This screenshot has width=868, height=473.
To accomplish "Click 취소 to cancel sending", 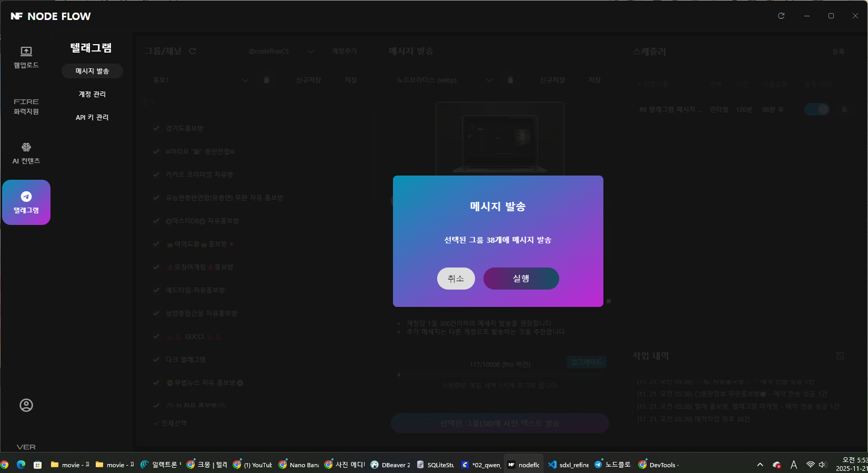I will point(456,279).
